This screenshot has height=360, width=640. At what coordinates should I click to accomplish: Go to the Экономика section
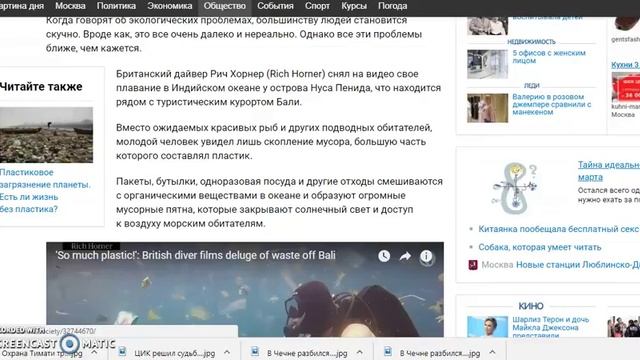pos(170,6)
